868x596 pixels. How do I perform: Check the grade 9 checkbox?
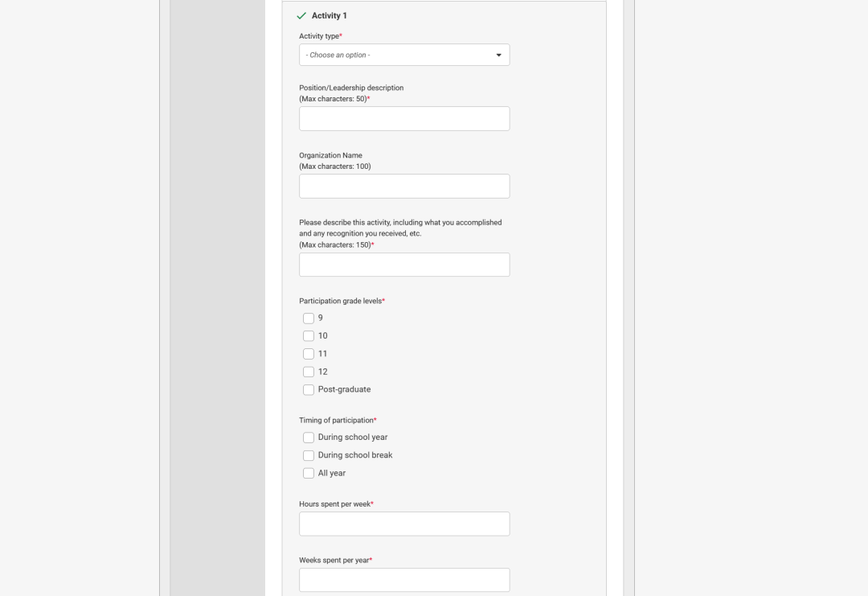[x=309, y=319]
